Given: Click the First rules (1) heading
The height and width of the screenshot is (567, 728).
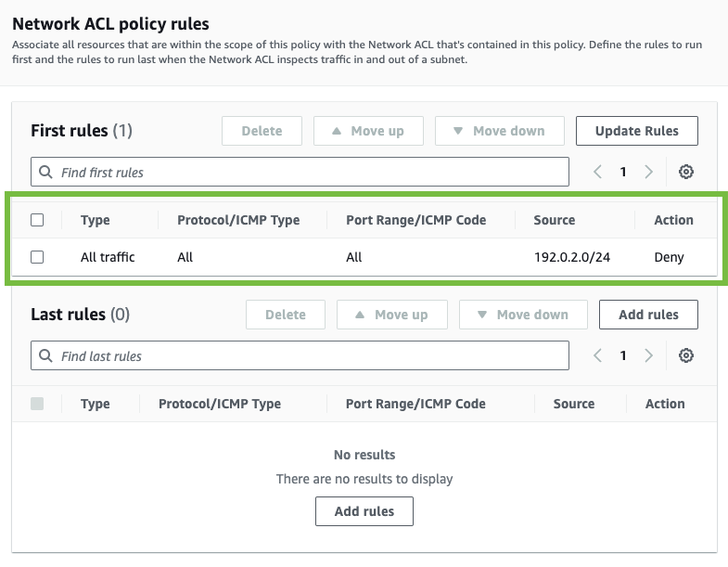Looking at the screenshot, I should click(82, 131).
